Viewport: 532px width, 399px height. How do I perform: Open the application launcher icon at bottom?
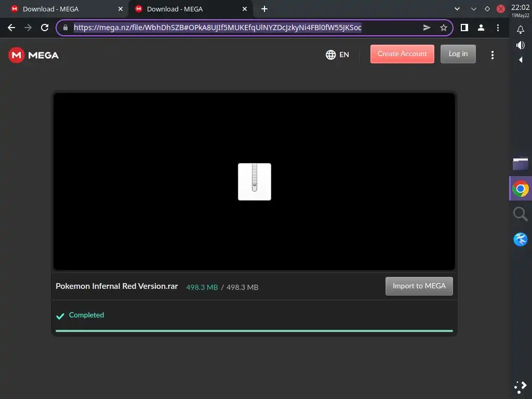tap(521, 387)
